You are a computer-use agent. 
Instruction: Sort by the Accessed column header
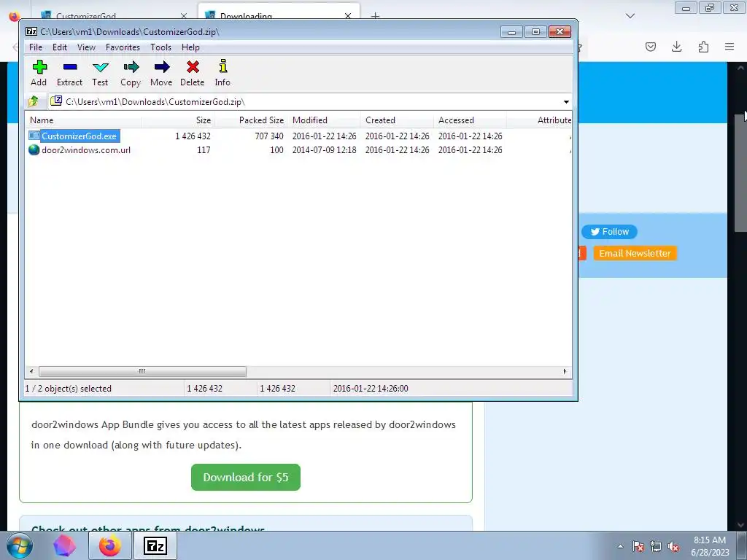471,120
